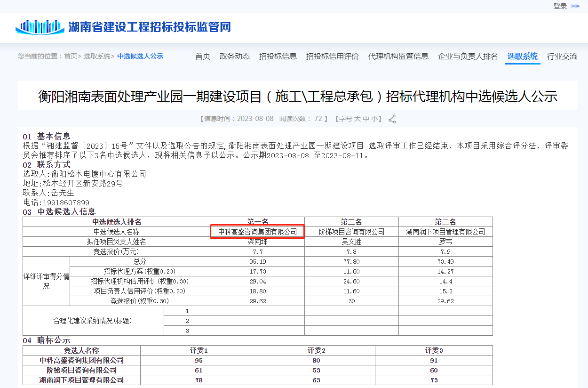Select the 选取系统 navigation tab
Screen dimensions: 588x388
pos(523,57)
